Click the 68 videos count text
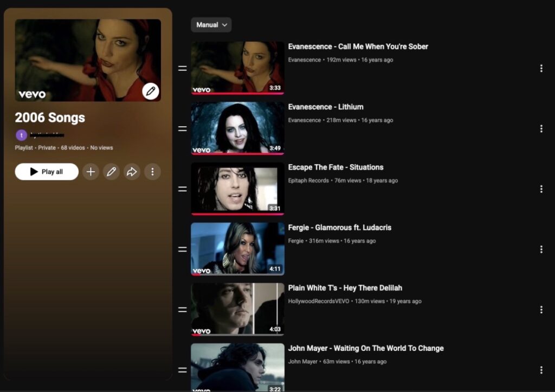 coord(73,148)
